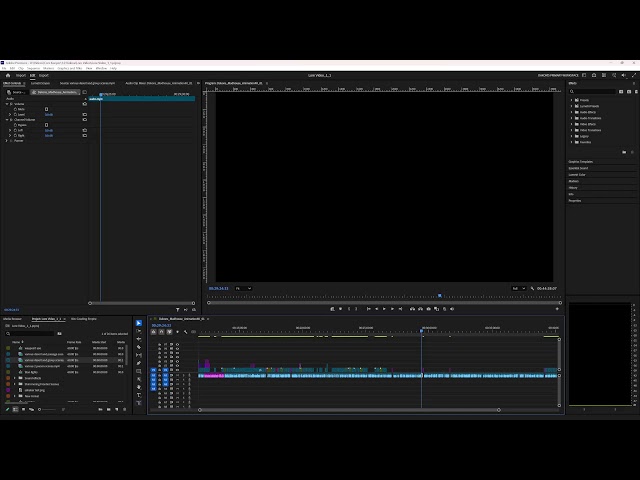The image size is (640, 480).
Task: Switch Project panel to Freeform view
Action: (x=31, y=409)
